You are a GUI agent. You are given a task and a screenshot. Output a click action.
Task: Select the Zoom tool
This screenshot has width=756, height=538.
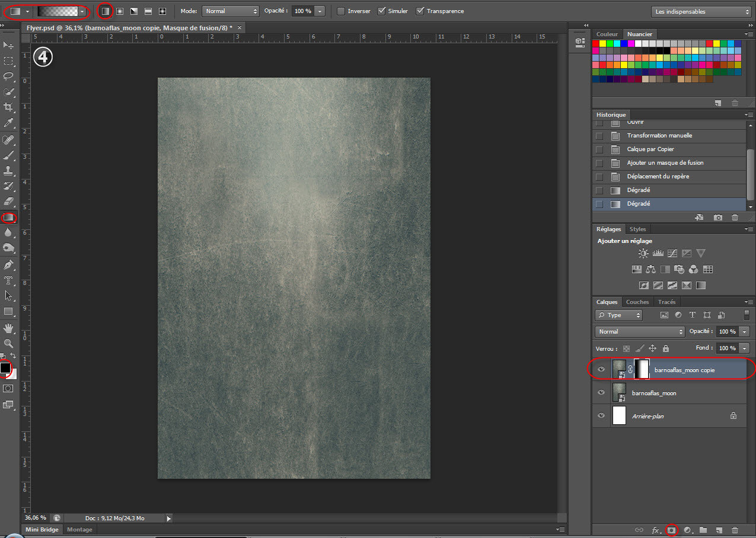tap(9, 343)
